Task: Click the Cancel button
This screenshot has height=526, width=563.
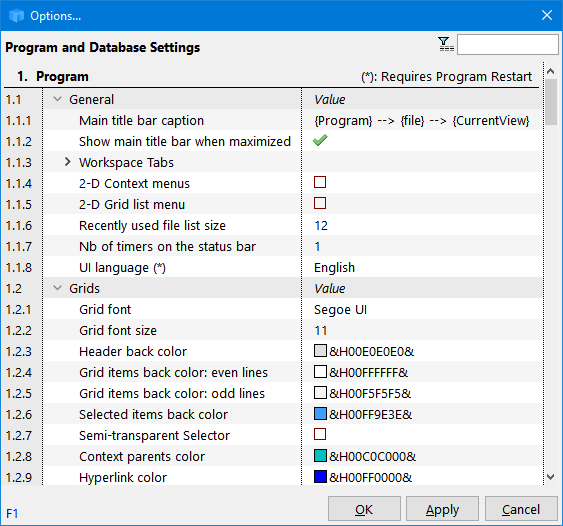Action: 521,509
